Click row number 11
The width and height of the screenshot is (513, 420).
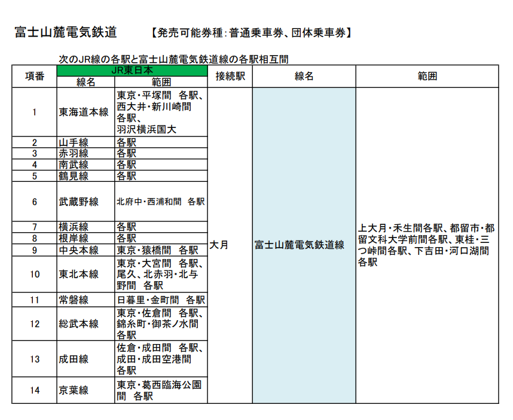[x=34, y=300]
